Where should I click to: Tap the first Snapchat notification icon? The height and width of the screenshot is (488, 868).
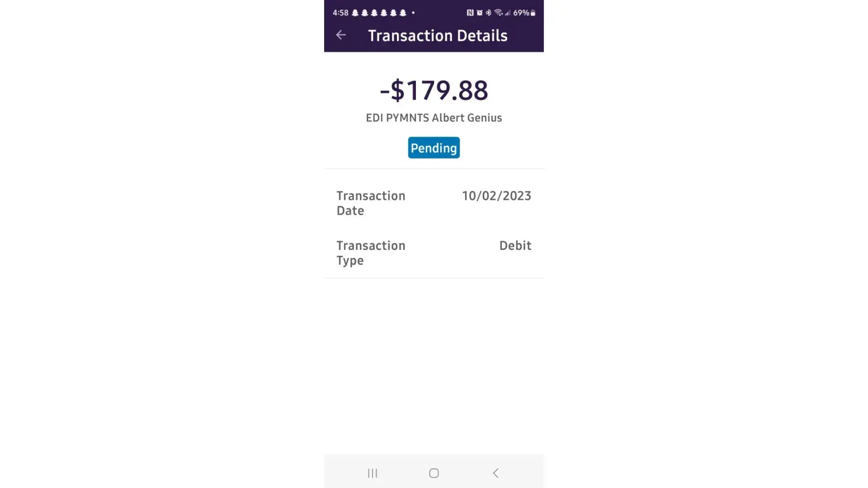[355, 13]
